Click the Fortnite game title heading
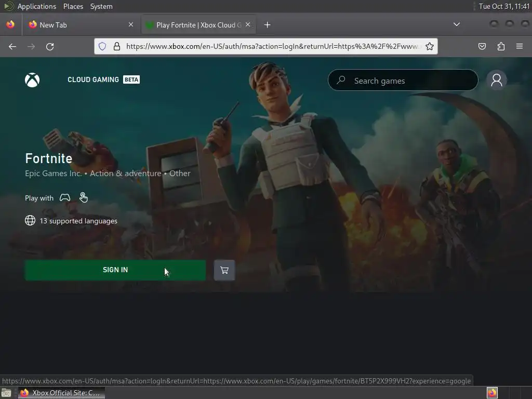 [48, 158]
